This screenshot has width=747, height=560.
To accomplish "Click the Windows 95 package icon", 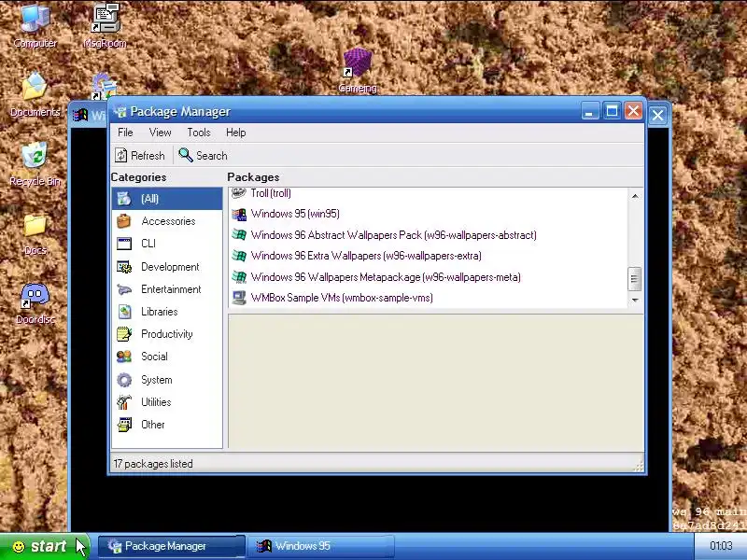I will click(239, 214).
